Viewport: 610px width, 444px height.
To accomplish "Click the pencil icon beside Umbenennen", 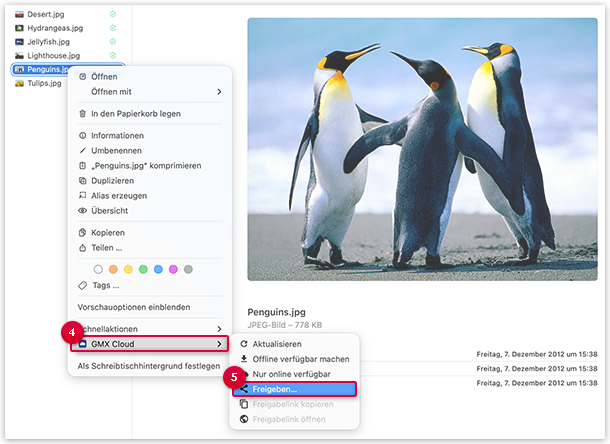I will pos(82,150).
